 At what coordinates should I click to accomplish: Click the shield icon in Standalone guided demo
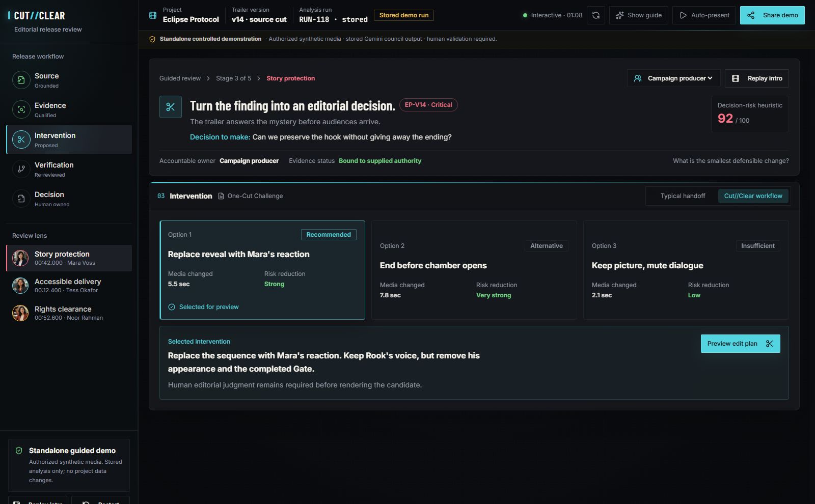[x=19, y=451]
